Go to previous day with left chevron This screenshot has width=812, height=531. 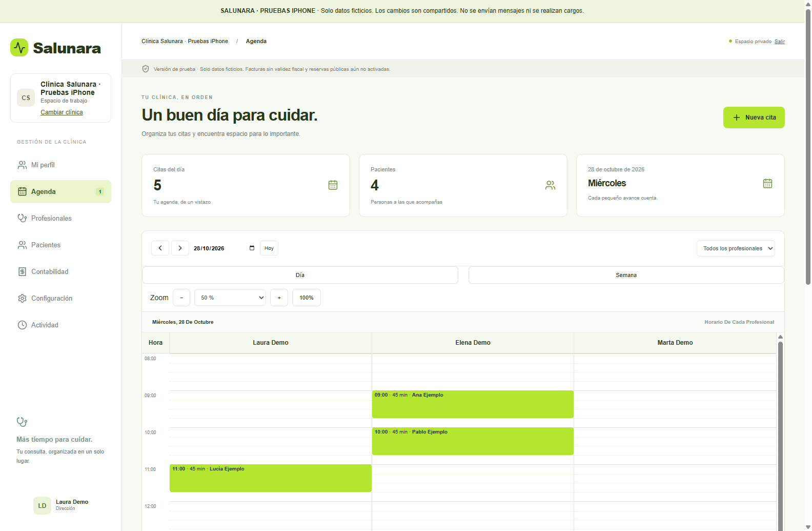tap(160, 248)
